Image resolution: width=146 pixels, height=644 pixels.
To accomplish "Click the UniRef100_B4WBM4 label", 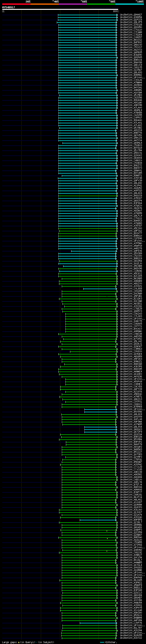I will 131,618.
